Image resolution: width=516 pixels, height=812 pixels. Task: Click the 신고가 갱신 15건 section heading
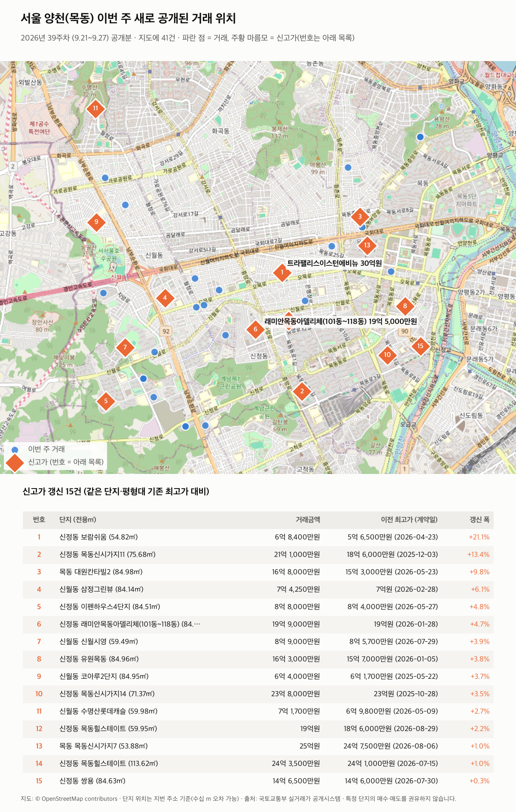(x=116, y=491)
